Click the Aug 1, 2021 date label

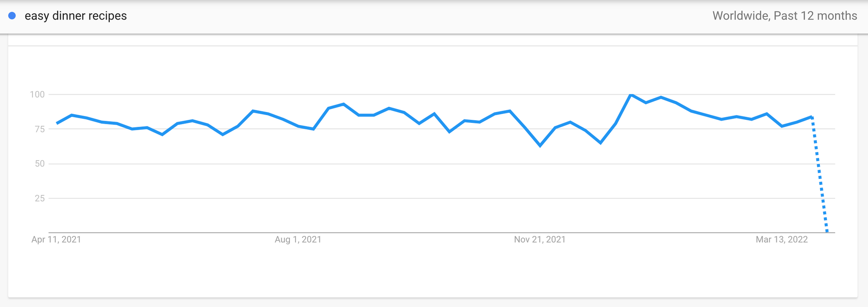point(298,239)
